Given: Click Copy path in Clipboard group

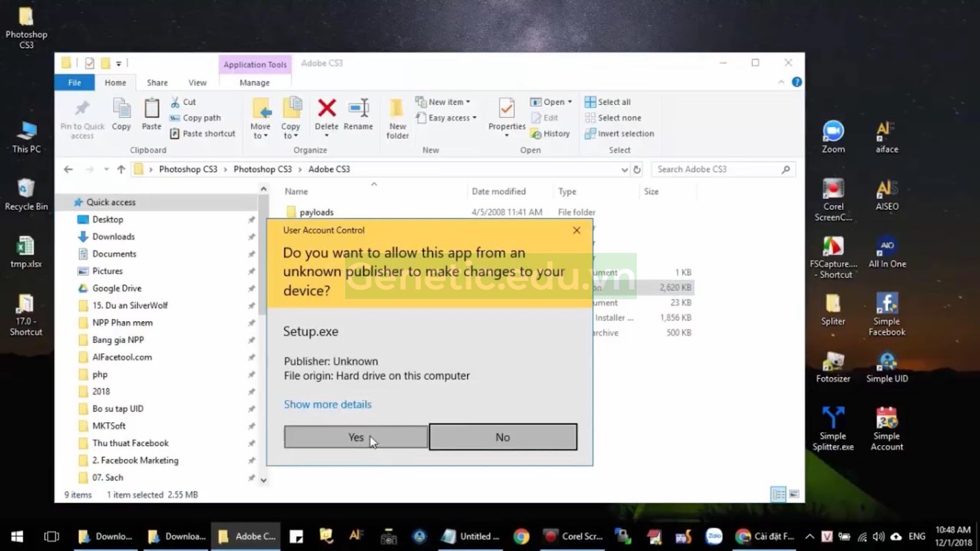Looking at the screenshot, I should pyautogui.click(x=195, y=118).
